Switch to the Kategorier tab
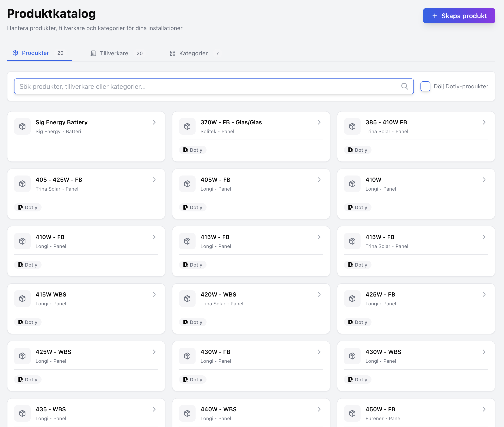Viewport: 504px width, 427px height. [x=193, y=53]
